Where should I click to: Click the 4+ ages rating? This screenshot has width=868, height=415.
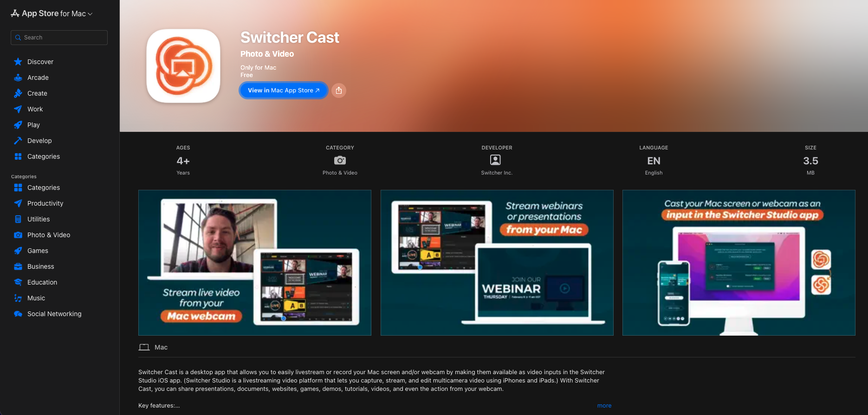(183, 161)
